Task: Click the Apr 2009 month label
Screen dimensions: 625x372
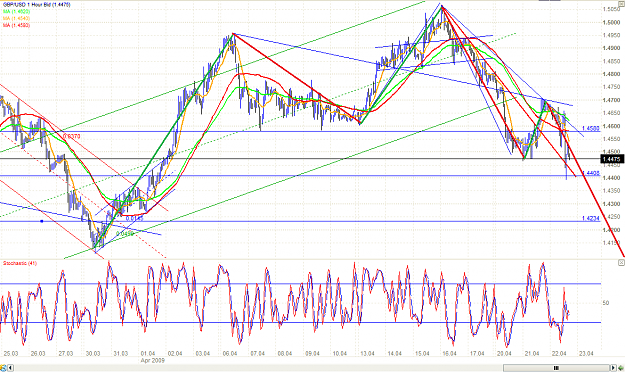Action: tap(153, 360)
